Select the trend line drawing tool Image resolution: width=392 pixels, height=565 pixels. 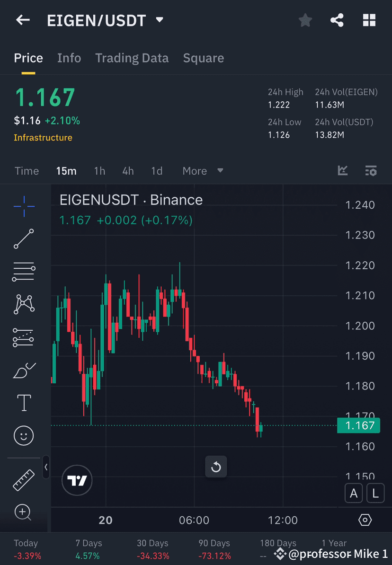[x=24, y=239]
